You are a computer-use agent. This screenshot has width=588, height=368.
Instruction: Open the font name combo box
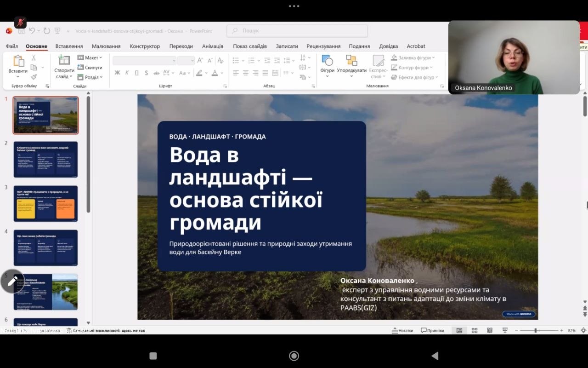[x=145, y=60]
